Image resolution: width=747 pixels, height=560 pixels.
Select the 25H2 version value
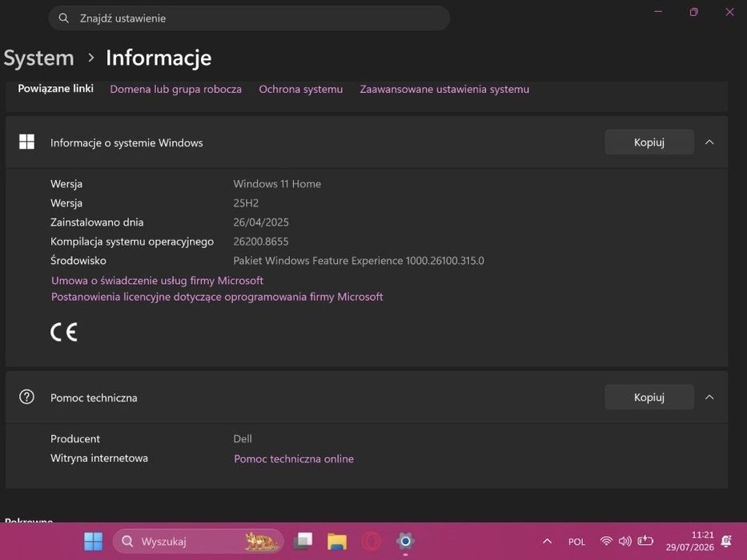pos(246,203)
